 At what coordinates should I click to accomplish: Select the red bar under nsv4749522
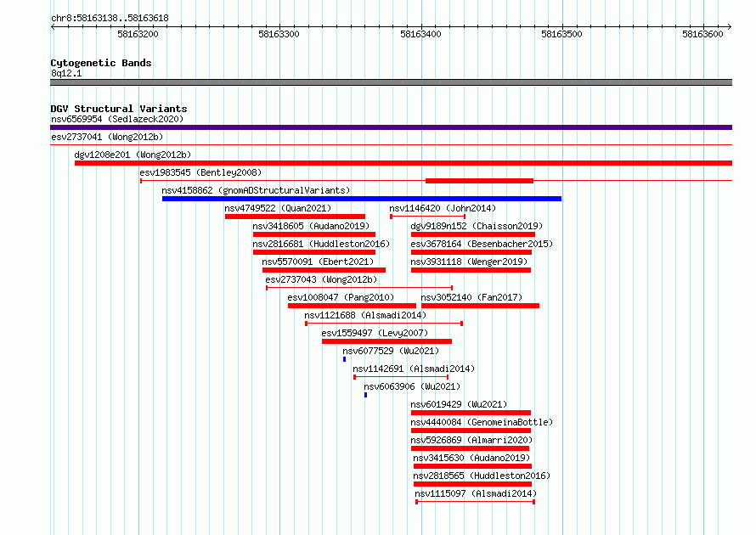295,217
